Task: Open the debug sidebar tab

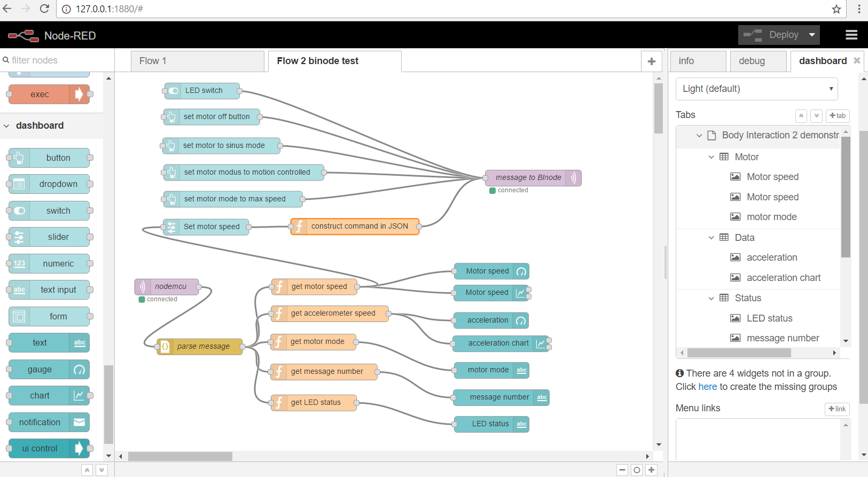Action: point(752,61)
